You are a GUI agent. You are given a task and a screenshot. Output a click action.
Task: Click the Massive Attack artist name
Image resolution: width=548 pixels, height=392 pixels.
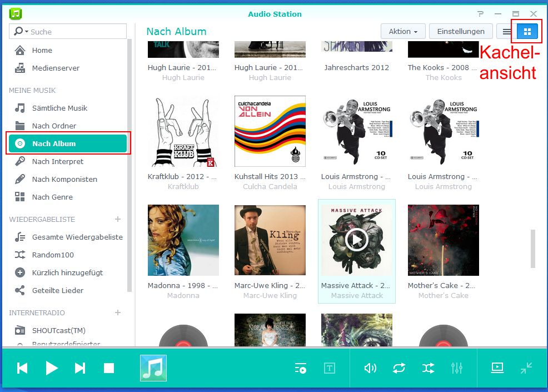[357, 296]
